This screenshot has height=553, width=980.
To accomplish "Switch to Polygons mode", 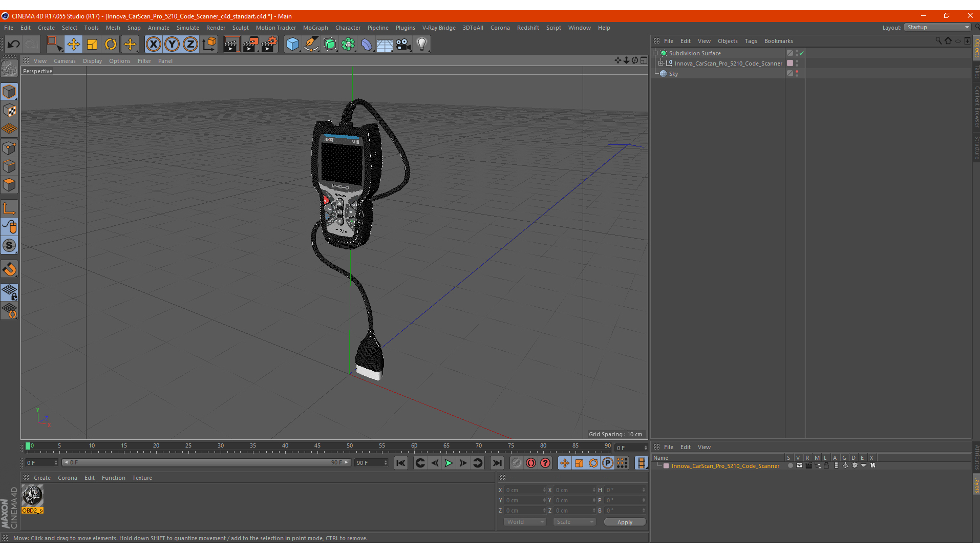I will click(x=9, y=185).
